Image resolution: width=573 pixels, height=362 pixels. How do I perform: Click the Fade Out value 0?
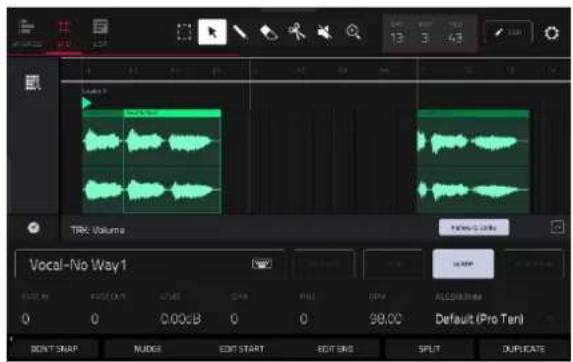[x=95, y=319]
